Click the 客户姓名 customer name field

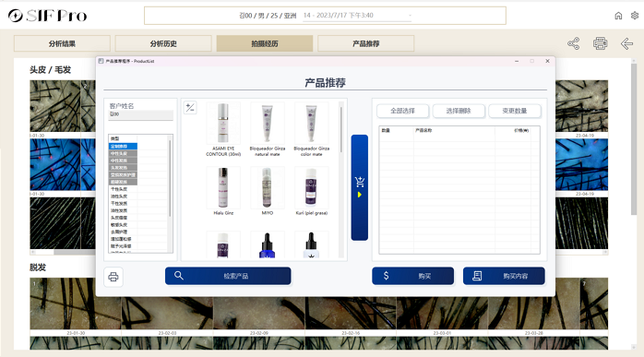coord(140,114)
